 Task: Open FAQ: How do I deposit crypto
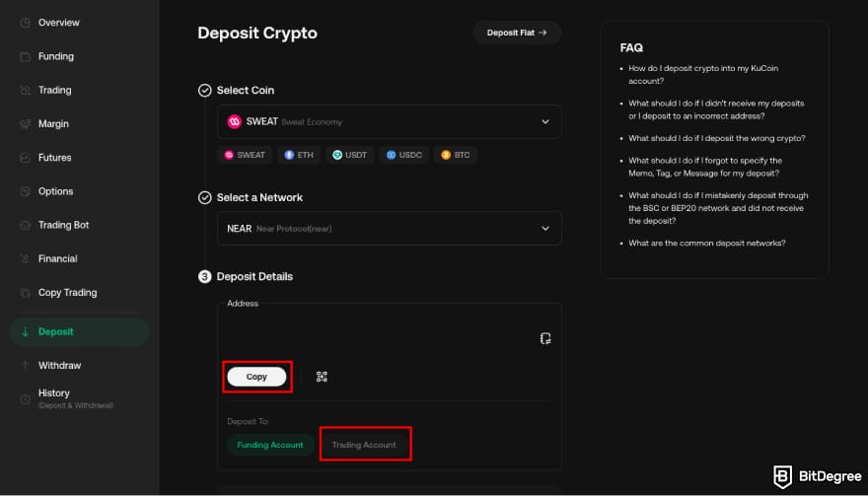pos(703,75)
